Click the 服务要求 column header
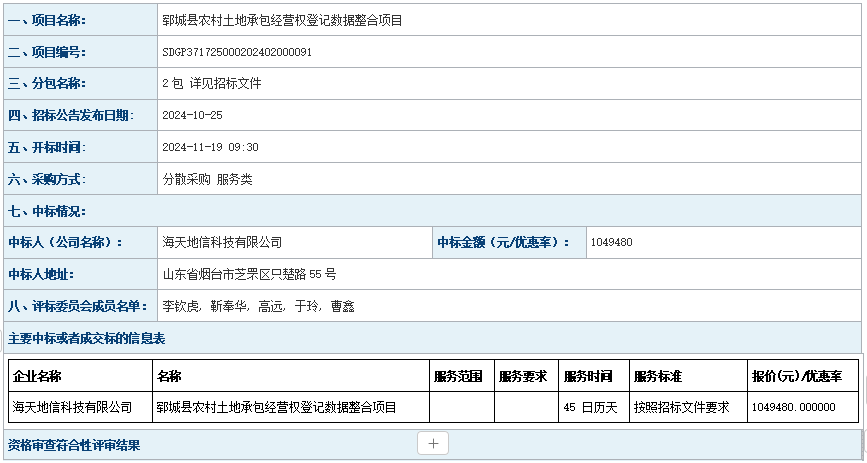 click(523, 377)
